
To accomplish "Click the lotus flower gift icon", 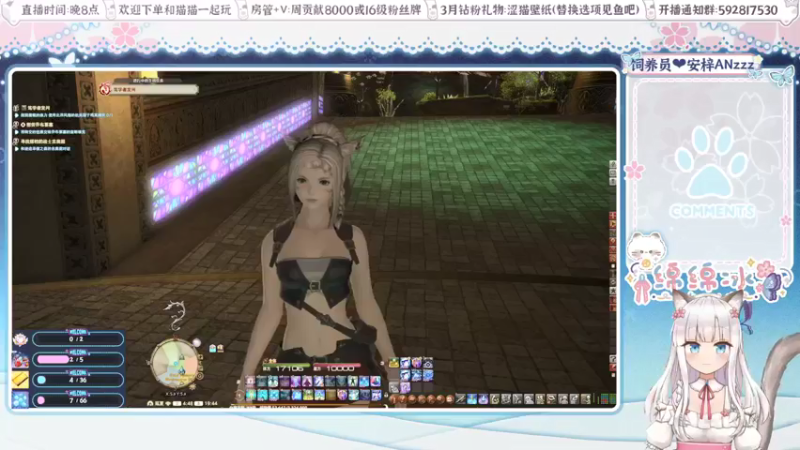I will tap(20, 339).
